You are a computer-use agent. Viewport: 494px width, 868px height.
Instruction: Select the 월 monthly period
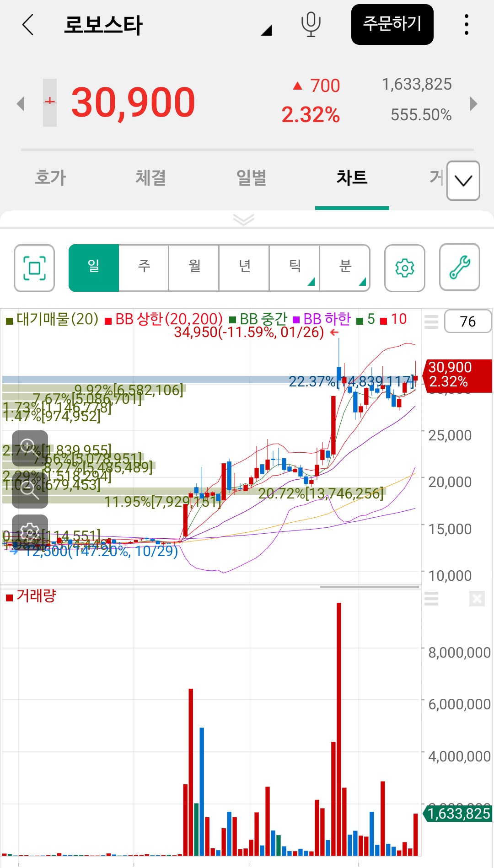(194, 268)
